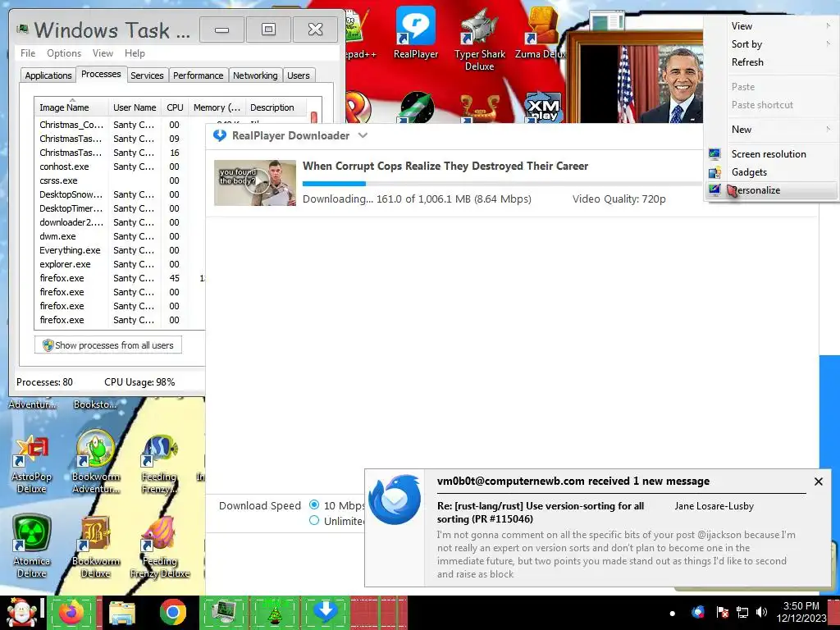This screenshot has height=630, width=840.
Task: Click the Thunderbird tray icon
Action: (697, 612)
